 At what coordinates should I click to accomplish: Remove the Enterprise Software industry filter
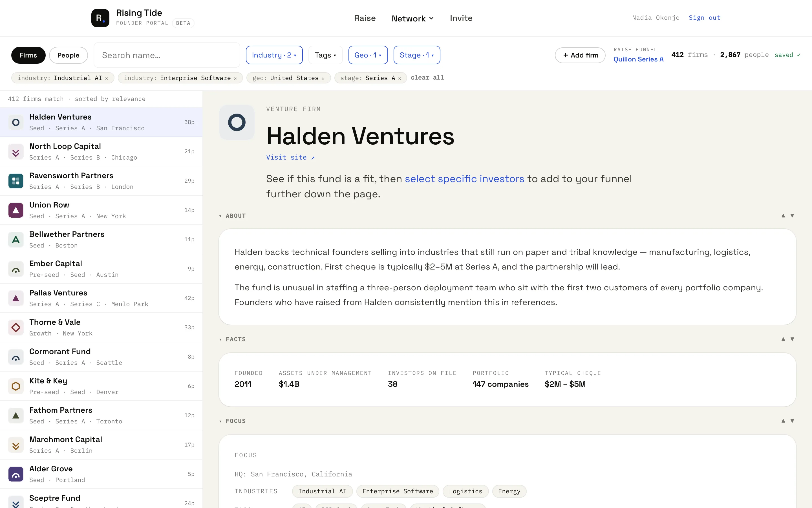(235, 78)
